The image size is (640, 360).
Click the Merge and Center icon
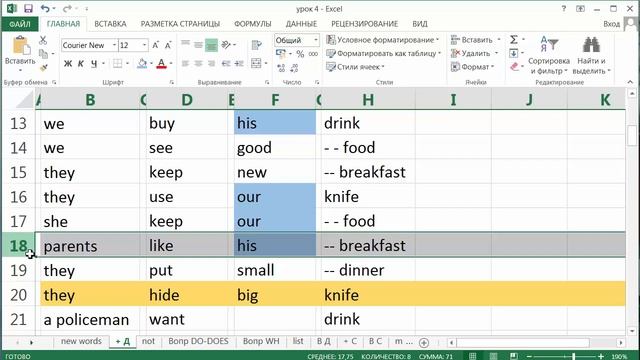tap(256, 63)
